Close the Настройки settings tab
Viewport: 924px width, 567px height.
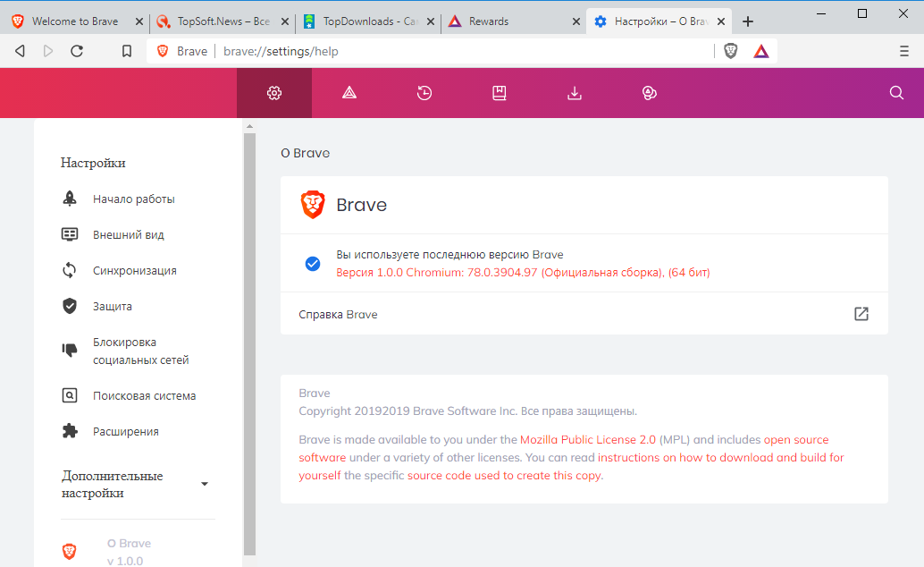[x=721, y=21]
